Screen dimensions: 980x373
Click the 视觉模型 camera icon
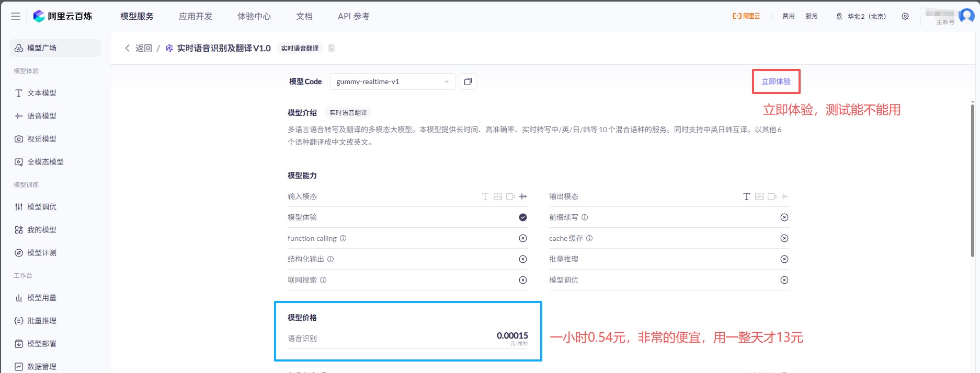[19, 139]
